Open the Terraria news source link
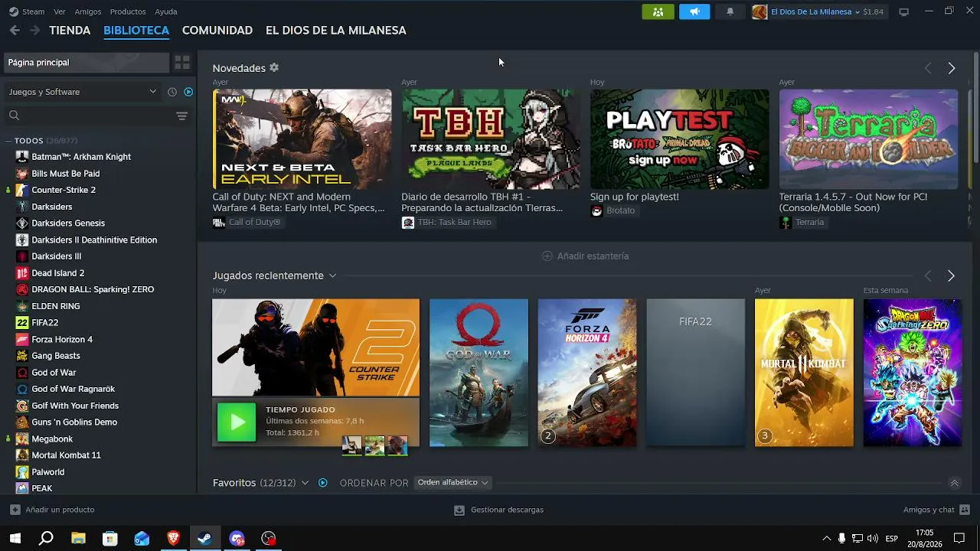This screenshot has width=980, height=551. point(802,222)
